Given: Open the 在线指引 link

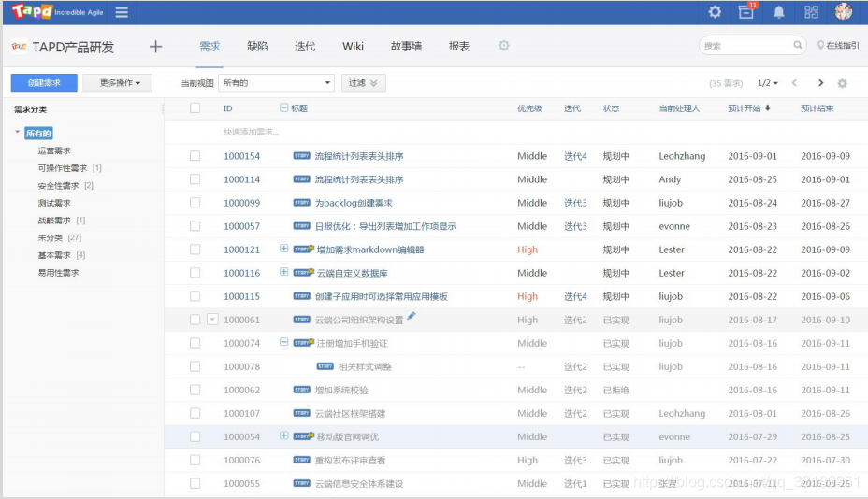Looking at the screenshot, I should [x=838, y=46].
